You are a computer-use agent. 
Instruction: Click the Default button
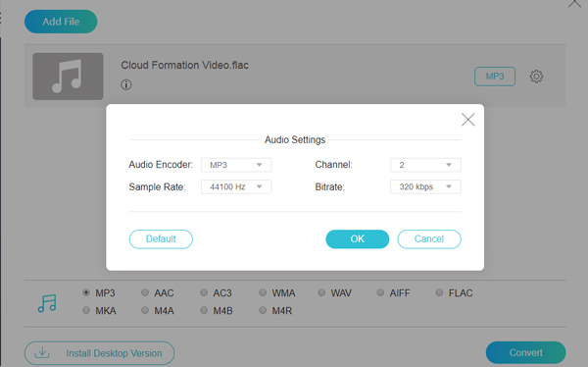pyautogui.click(x=161, y=238)
